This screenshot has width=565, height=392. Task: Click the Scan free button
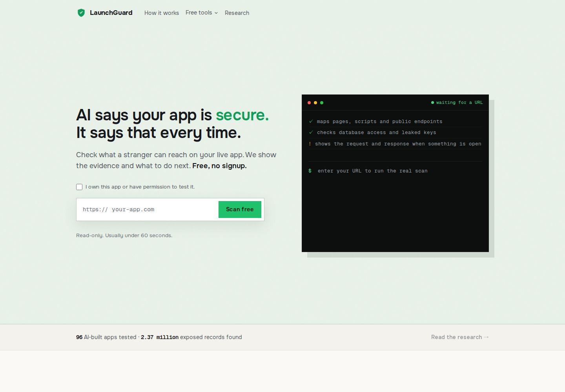point(240,209)
